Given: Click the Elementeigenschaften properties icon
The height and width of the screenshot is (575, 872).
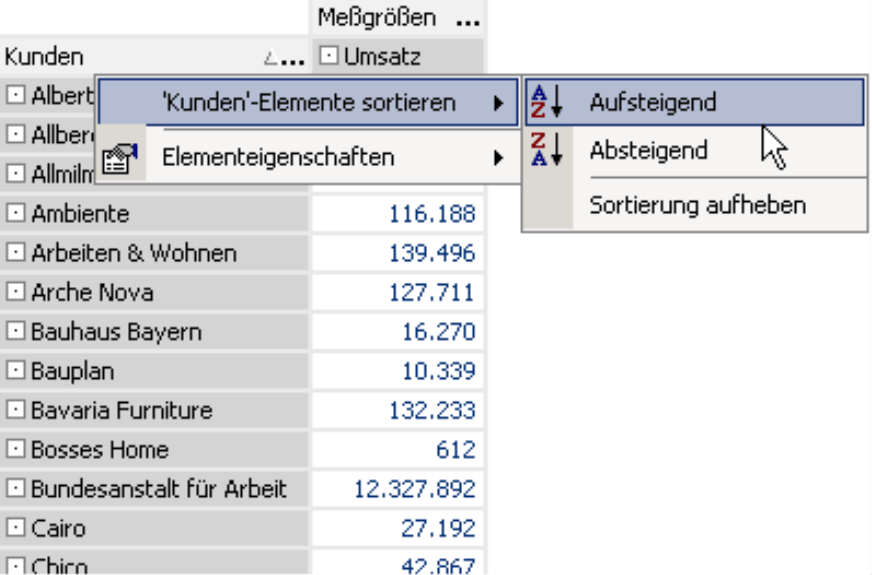Looking at the screenshot, I should click(120, 158).
